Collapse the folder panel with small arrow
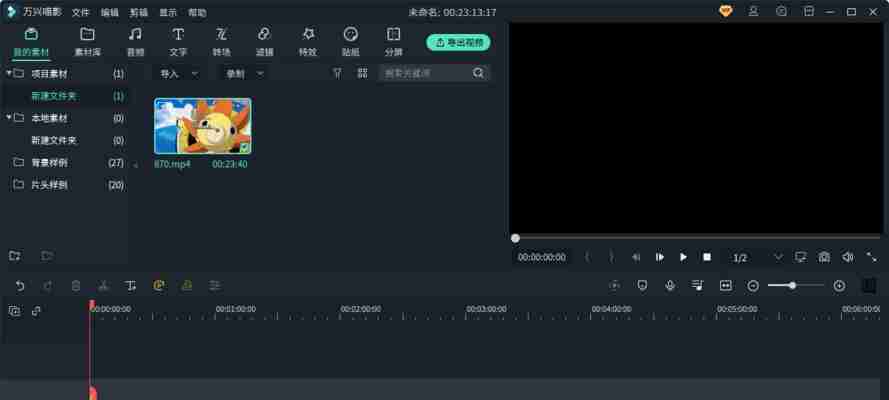Image resolution: width=889 pixels, height=400 pixels. pyautogui.click(x=136, y=166)
